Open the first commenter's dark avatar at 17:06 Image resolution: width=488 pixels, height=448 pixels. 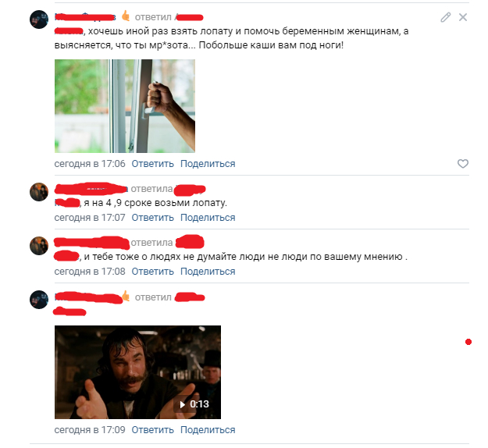tap(39, 20)
